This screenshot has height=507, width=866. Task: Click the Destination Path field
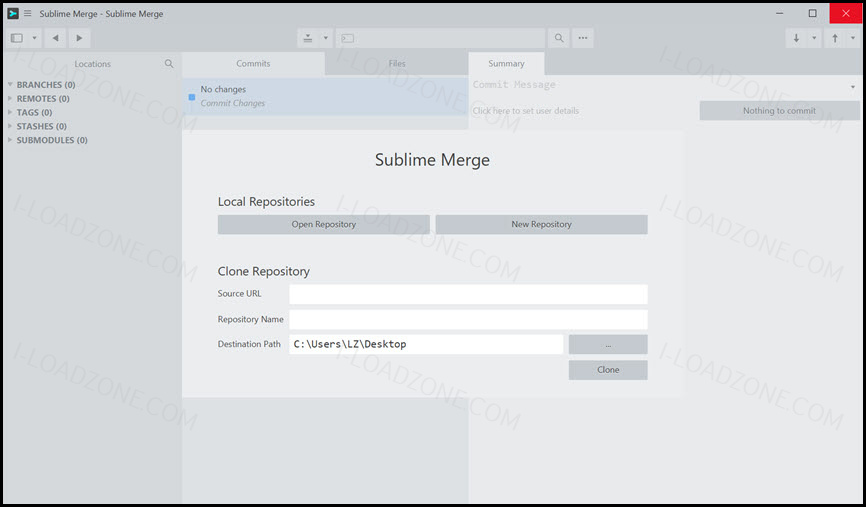(426, 344)
